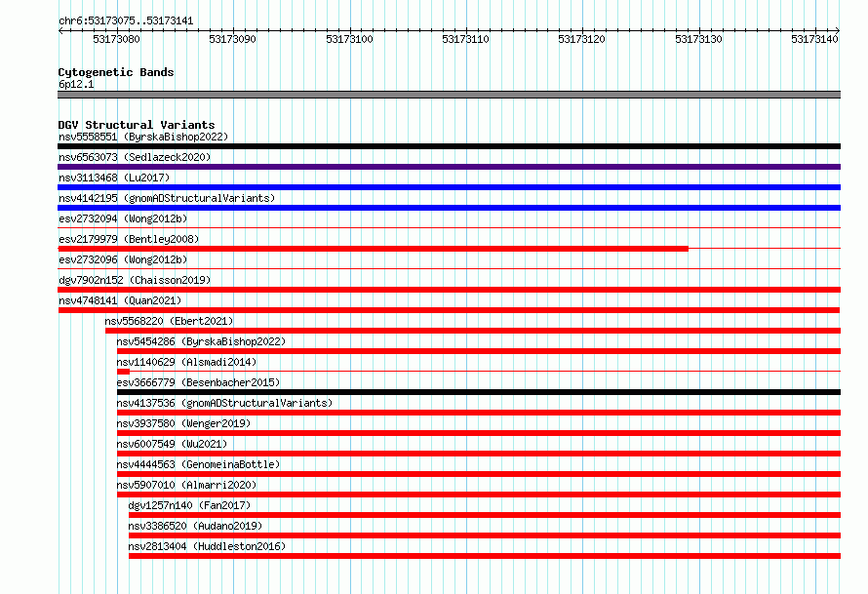The width and height of the screenshot is (868, 594).
Task: Click the 6p12.1 band label
Action: tap(76, 84)
